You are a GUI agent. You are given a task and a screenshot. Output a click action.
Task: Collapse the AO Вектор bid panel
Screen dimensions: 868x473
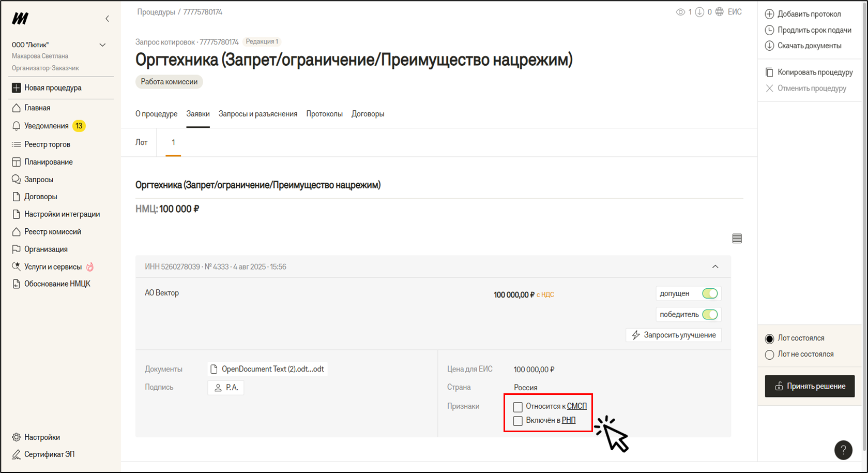tap(715, 267)
